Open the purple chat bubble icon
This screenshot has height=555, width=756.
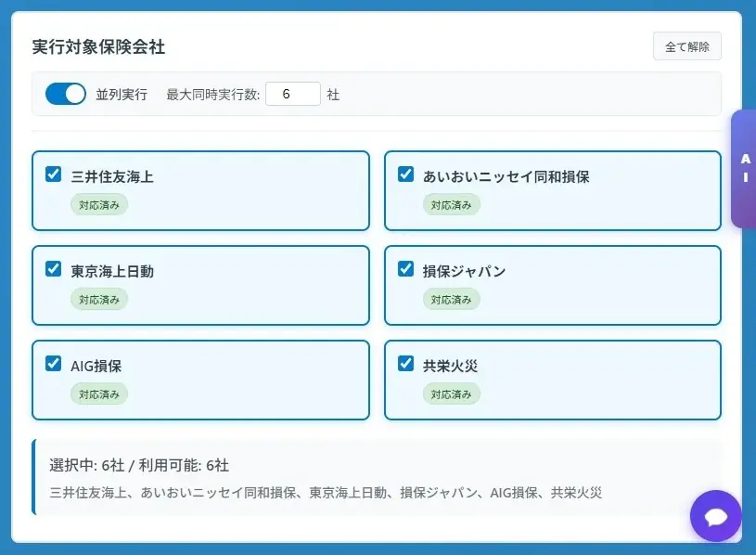(x=715, y=516)
